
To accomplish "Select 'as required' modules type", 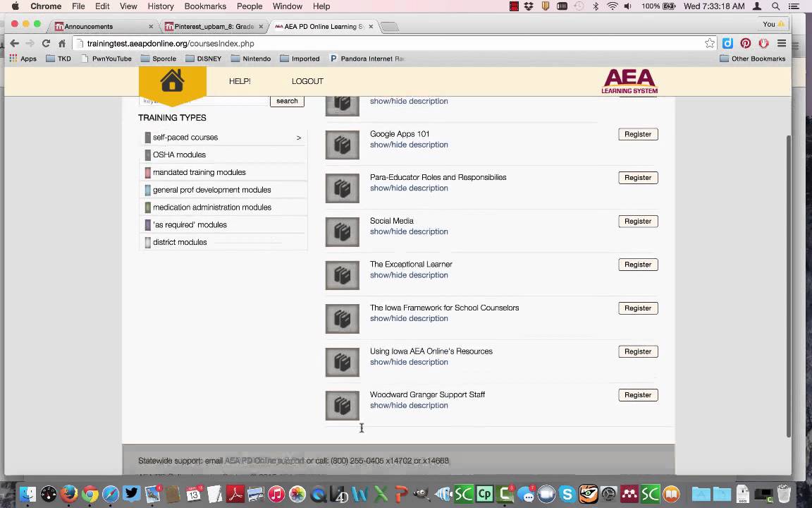I will [223, 225].
